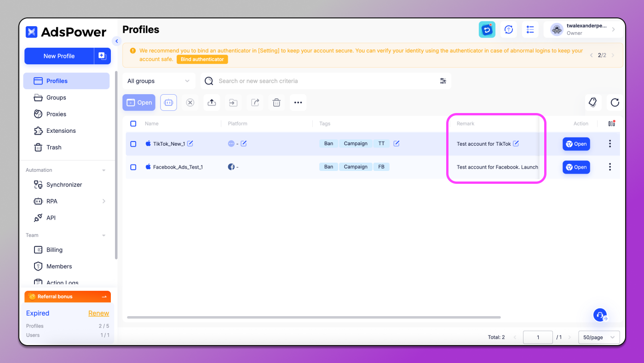Open the 50/page pagination dropdown
The height and width of the screenshot is (363, 644).
(x=598, y=337)
